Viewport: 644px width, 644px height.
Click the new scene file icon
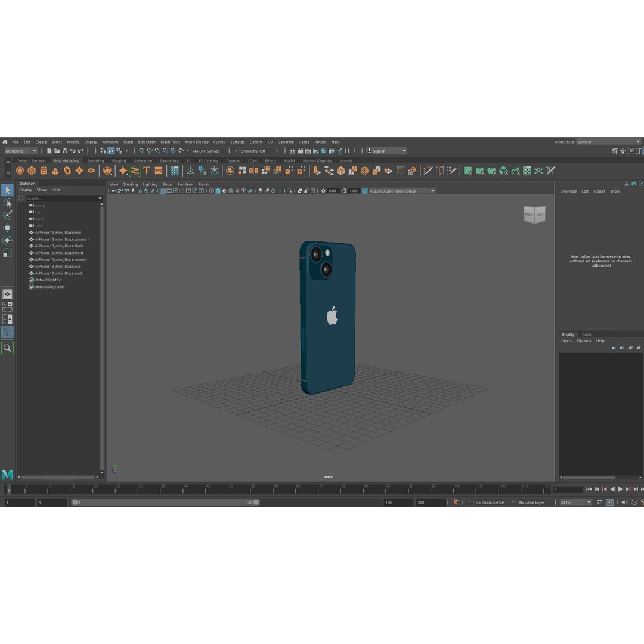(49, 151)
